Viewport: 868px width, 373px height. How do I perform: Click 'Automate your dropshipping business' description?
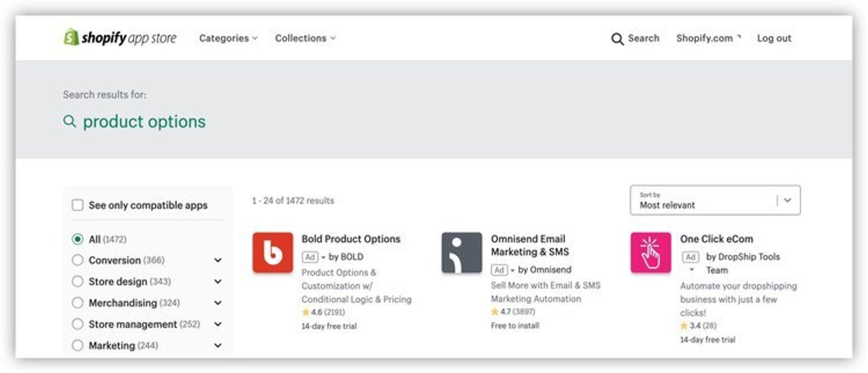click(x=738, y=299)
